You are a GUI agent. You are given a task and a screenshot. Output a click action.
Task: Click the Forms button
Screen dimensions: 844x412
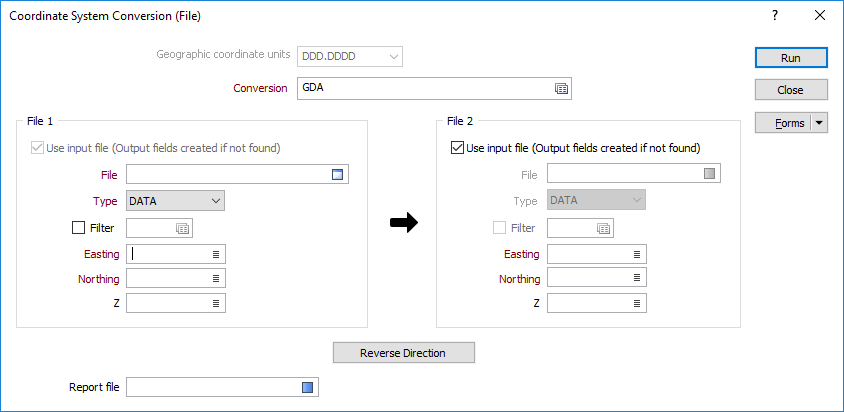(783, 123)
